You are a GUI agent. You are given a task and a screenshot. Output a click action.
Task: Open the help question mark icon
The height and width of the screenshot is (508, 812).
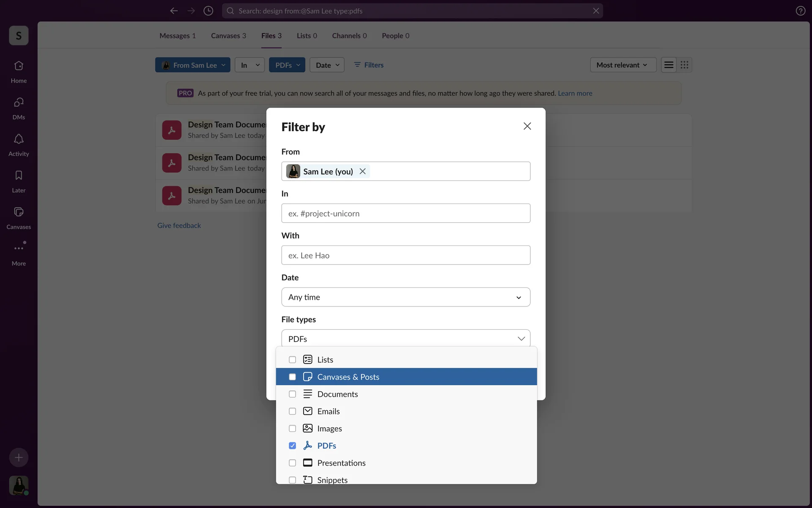pyautogui.click(x=800, y=11)
